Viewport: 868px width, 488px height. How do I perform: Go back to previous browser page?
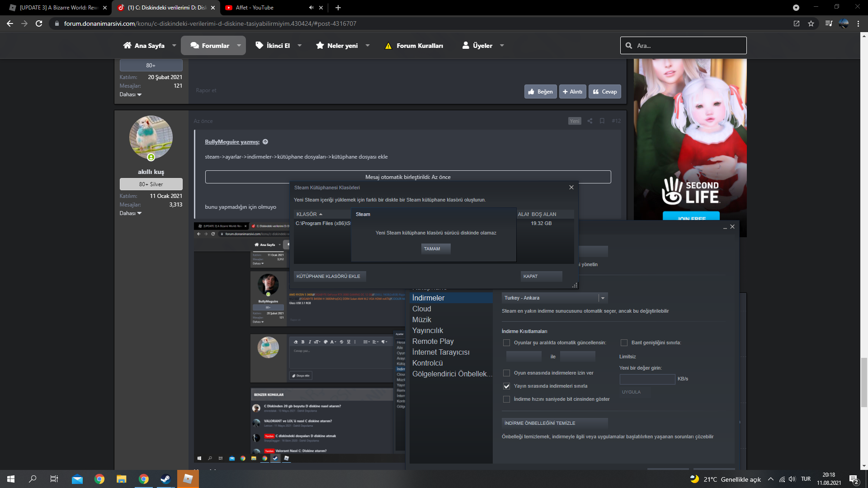10,23
